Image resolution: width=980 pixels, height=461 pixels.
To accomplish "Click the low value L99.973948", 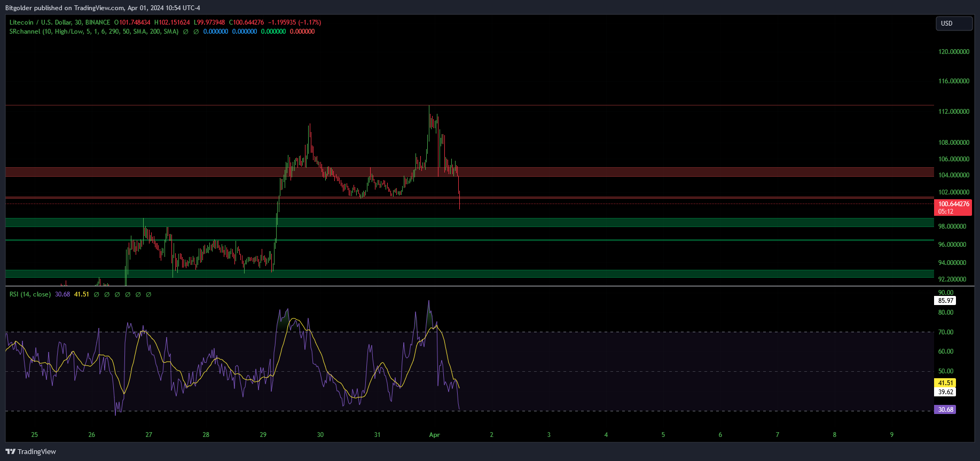I will tap(209, 22).
